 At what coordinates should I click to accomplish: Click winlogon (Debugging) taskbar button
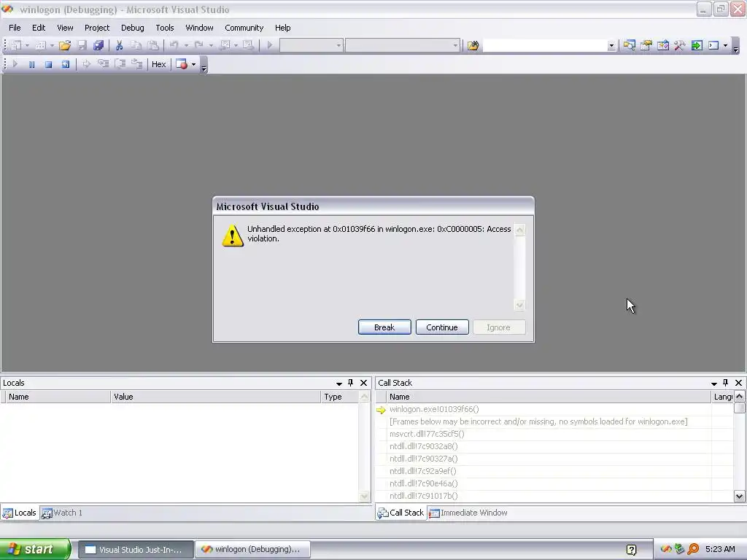pos(253,550)
